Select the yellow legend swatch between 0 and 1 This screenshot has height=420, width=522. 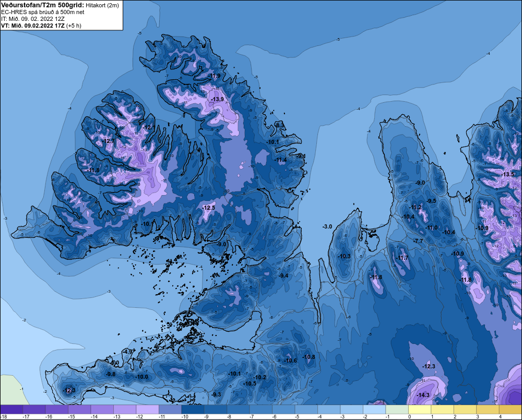(x=420, y=410)
